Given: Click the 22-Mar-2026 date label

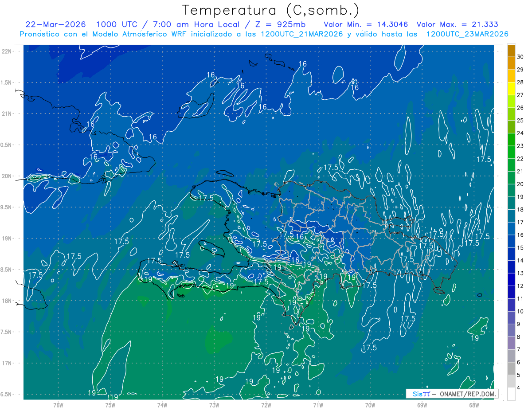Looking at the screenshot, I should point(56,24).
